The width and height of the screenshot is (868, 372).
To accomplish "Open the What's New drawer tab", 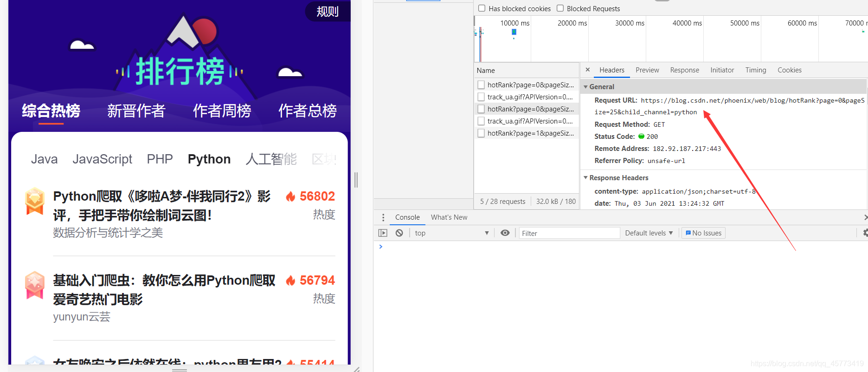I will click(449, 217).
